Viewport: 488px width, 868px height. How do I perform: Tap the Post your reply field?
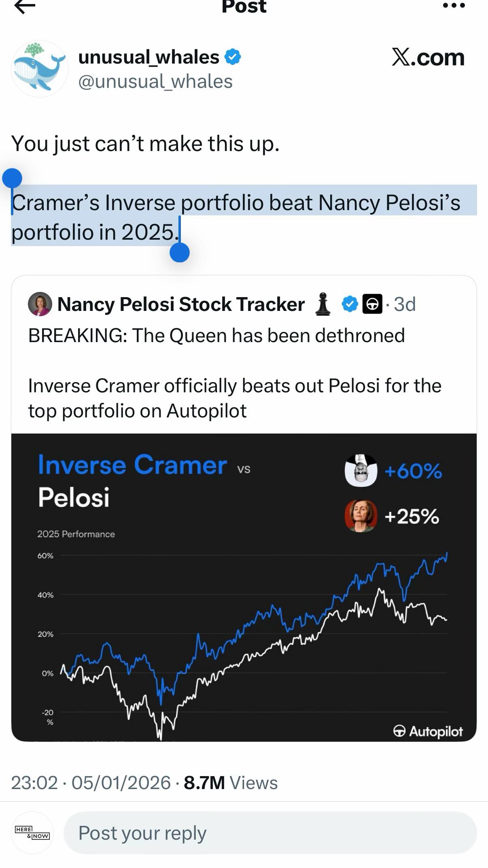tap(270, 833)
